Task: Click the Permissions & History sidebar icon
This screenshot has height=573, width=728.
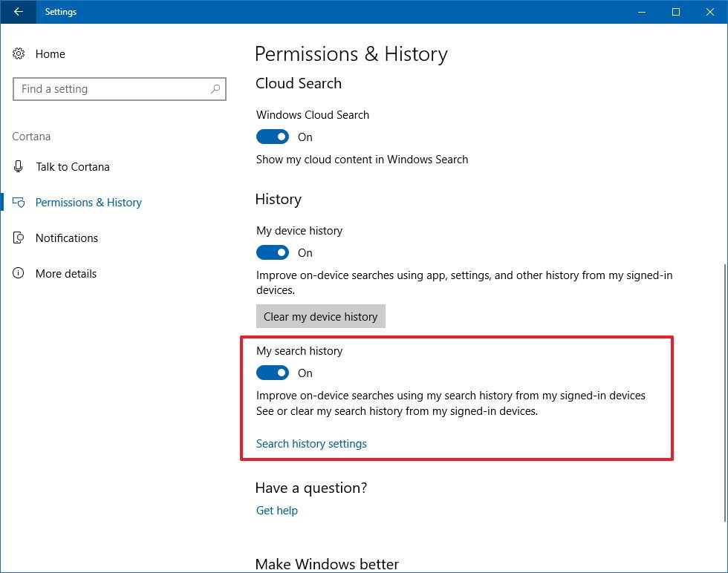Action: (x=19, y=202)
